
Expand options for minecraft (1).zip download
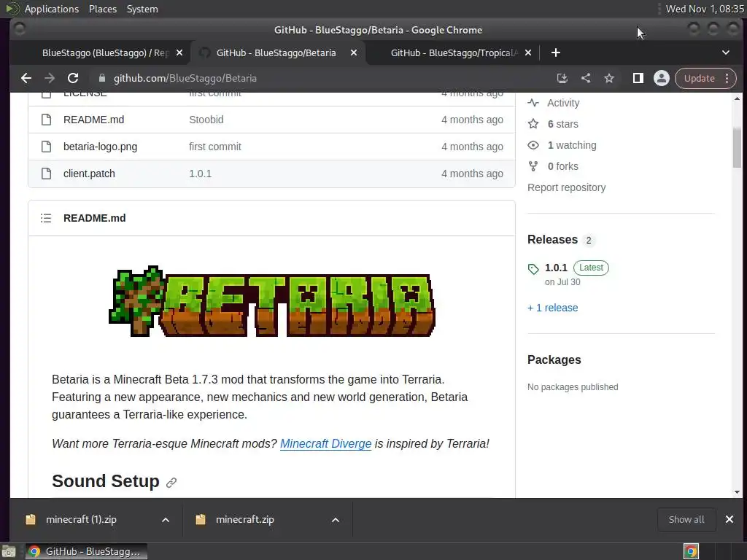[166, 520]
